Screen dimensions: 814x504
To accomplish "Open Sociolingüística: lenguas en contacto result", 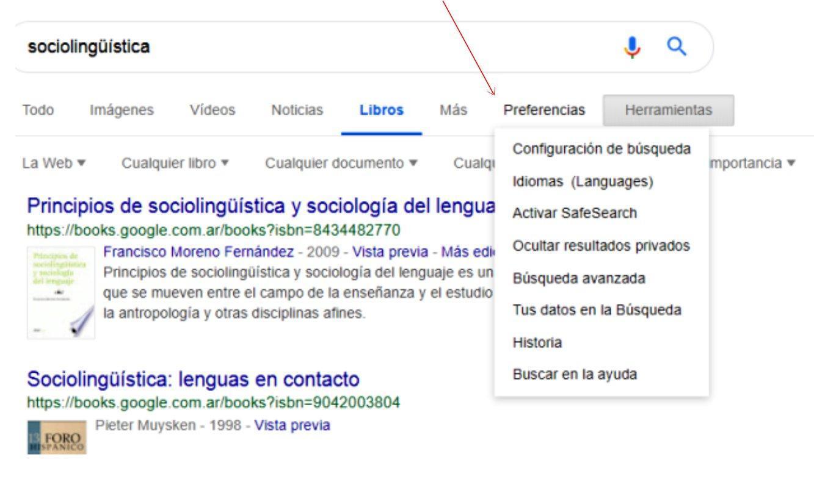I will tap(193, 380).
